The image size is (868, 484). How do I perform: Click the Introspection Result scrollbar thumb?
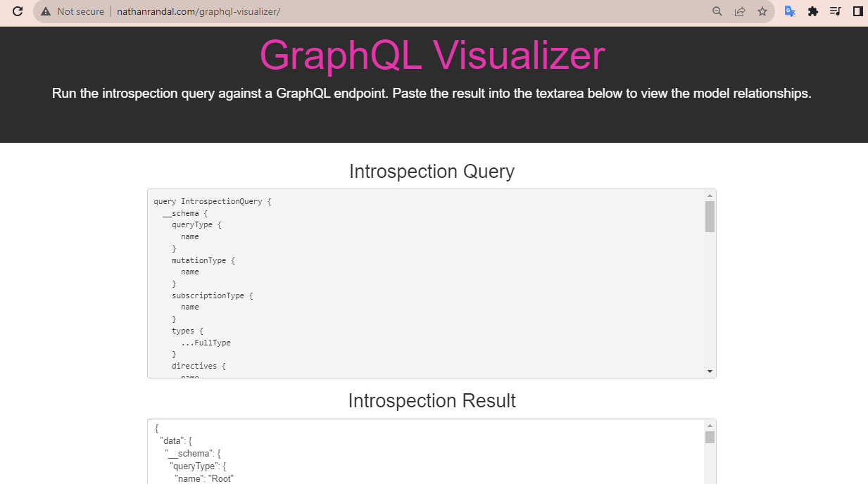pos(710,438)
